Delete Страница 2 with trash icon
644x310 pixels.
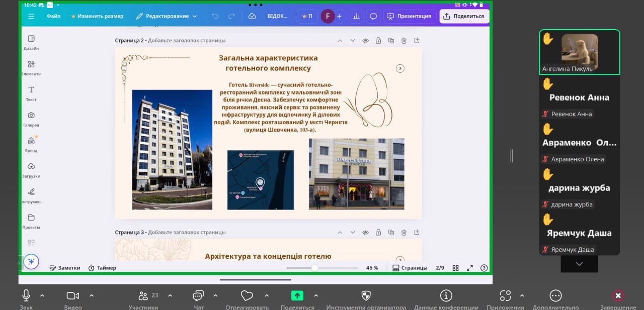tap(404, 41)
